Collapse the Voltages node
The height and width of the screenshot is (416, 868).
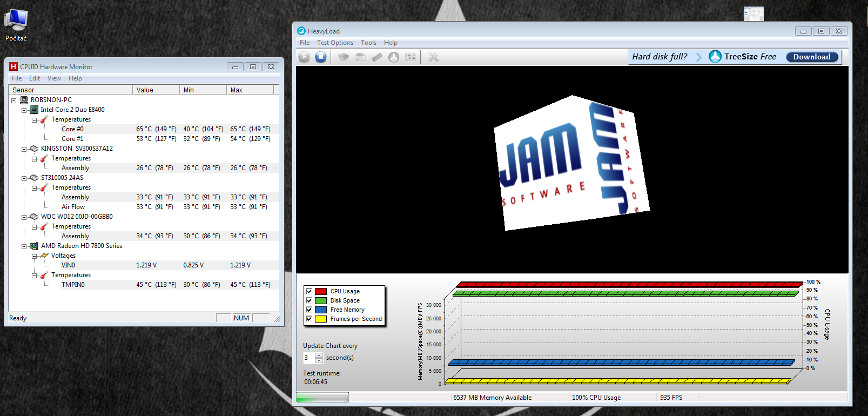34,256
